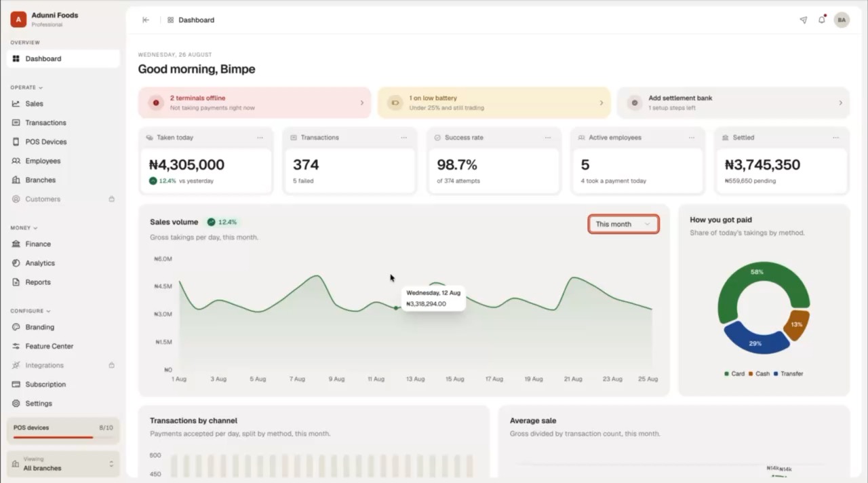Image resolution: width=868 pixels, height=483 pixels.
Task: Click the Transfer legend entry
Action: pos(788,374)
